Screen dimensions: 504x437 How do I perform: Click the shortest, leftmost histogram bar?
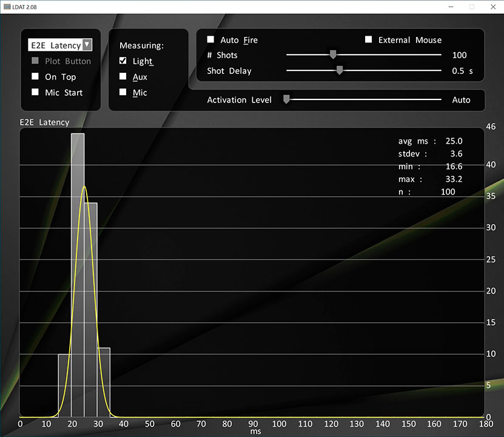(65, 385)
